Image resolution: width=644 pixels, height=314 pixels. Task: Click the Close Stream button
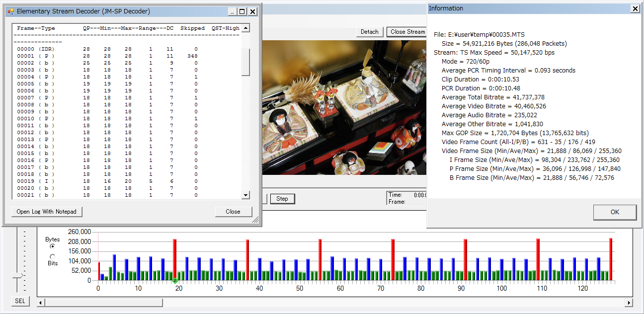[x=407, y=32]
